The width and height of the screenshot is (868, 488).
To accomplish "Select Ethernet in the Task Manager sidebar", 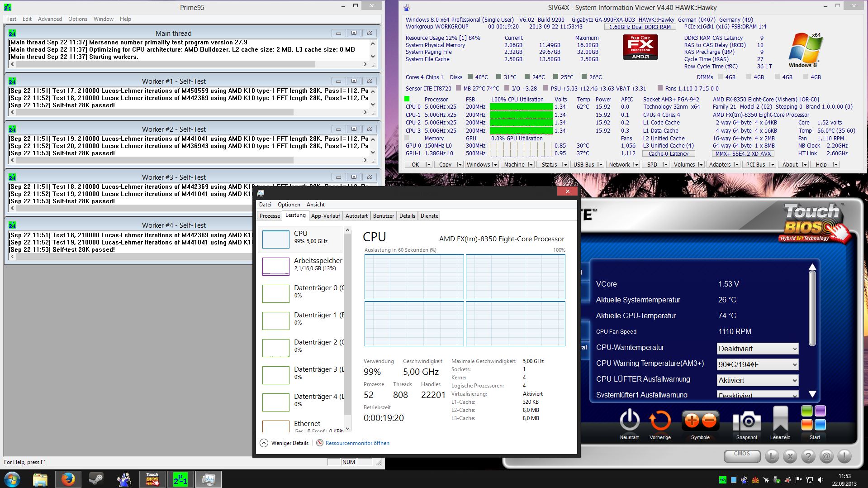I will pyautogui.click(x=301, y=426).
